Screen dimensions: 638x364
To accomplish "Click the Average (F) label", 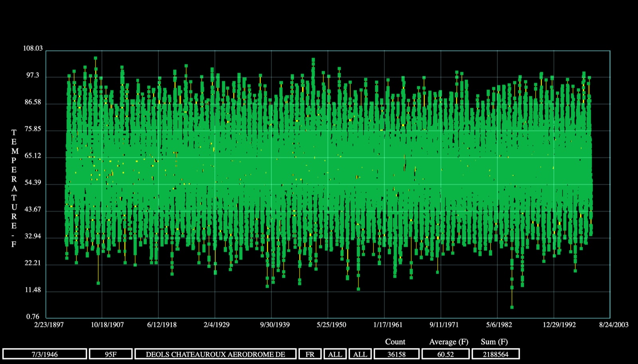I will (x=449, y=342).
